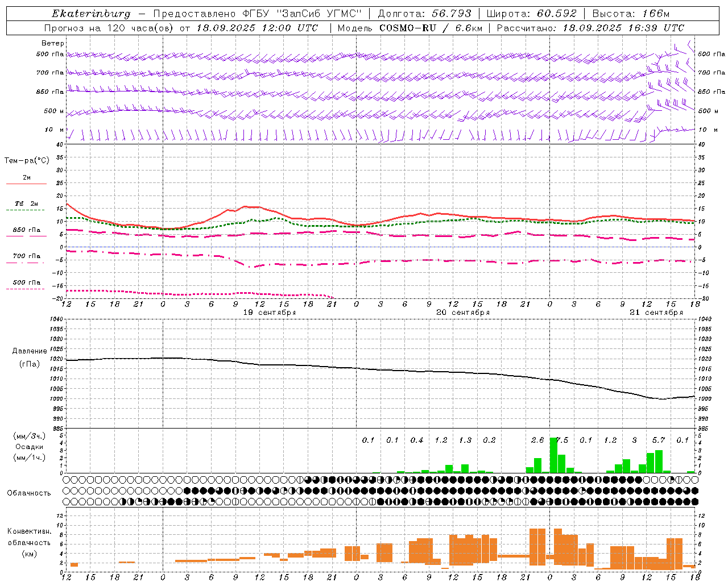Click the 'Осадки' precipitation label
Screen dimensions: 728x582
pyautogui.click(x=30, y=447)
